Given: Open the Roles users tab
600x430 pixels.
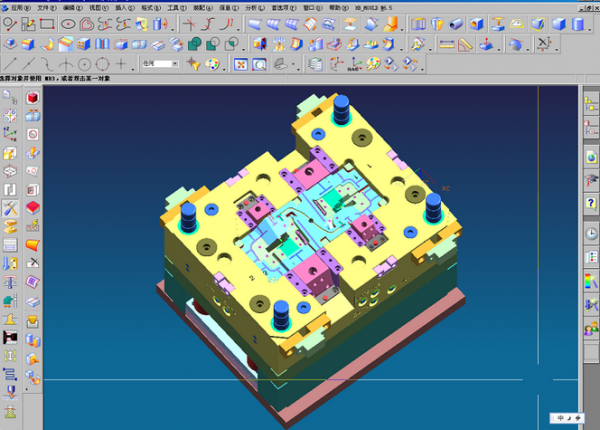Looking at the screenshot, I should 591,329.
